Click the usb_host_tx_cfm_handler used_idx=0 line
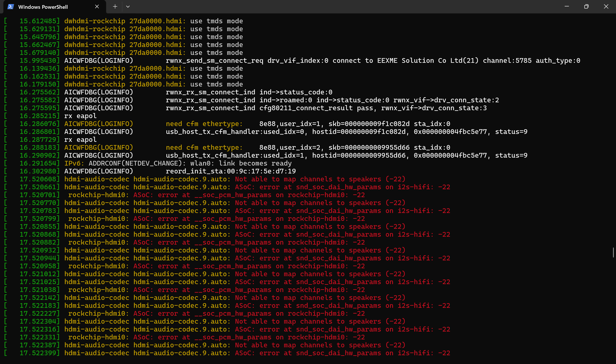 (266, 132)
